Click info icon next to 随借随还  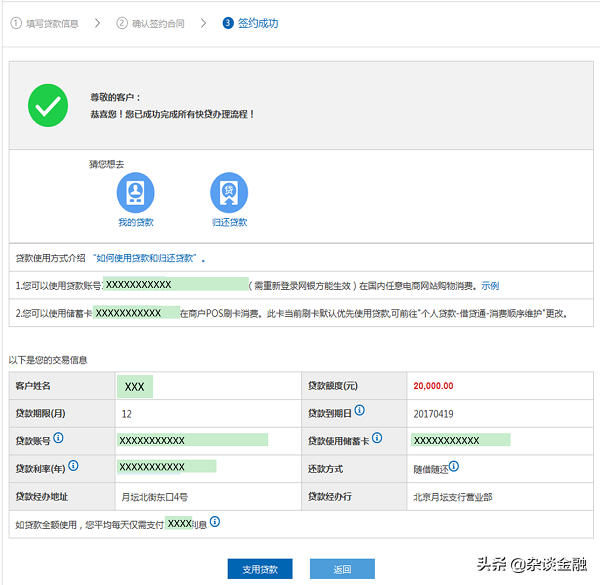[x=454, y=466]
